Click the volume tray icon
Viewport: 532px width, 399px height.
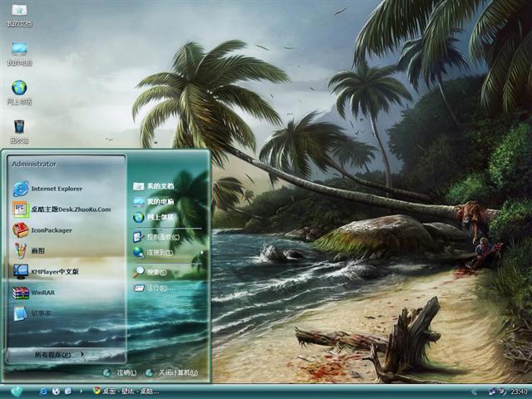pos(501,392)
